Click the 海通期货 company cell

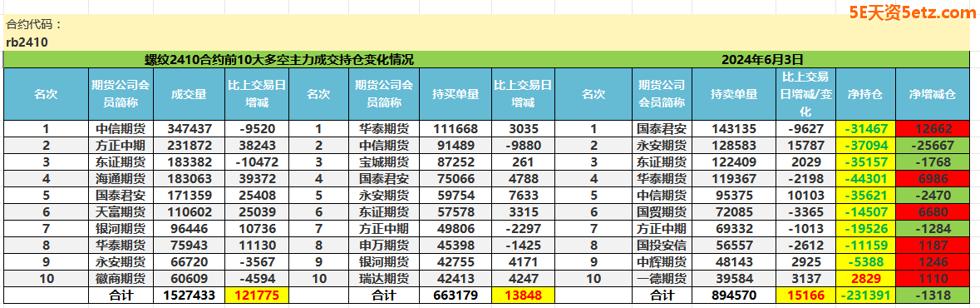[121, 179]
